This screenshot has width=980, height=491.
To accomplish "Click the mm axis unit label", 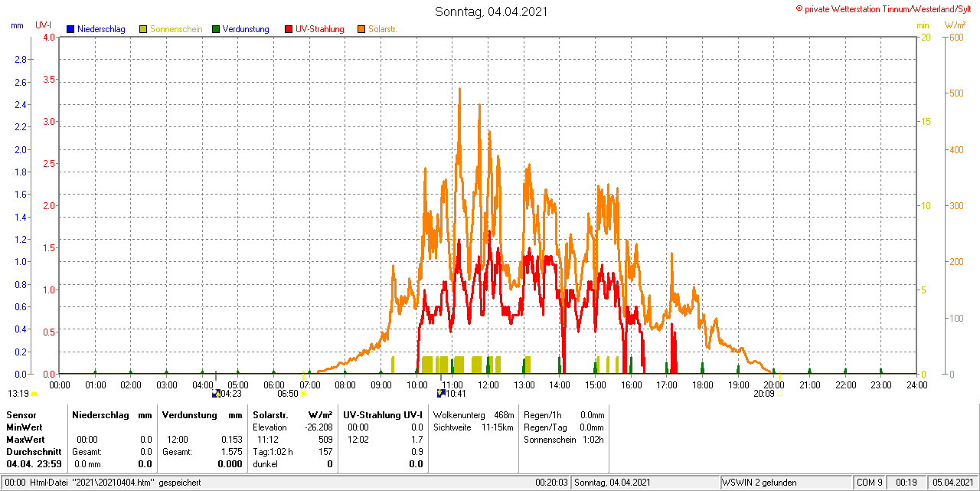I will tap(18, 25).
